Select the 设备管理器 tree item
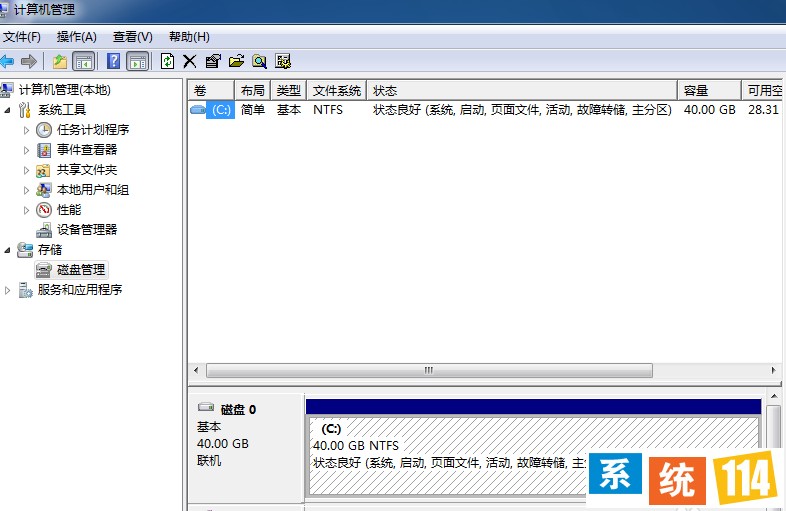786x511 pixels. tap(87, 230)
